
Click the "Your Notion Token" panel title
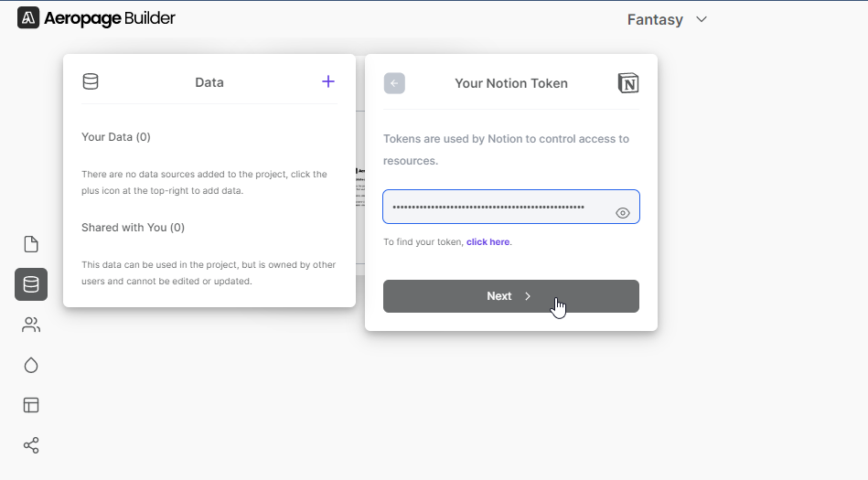coord(511,83)
